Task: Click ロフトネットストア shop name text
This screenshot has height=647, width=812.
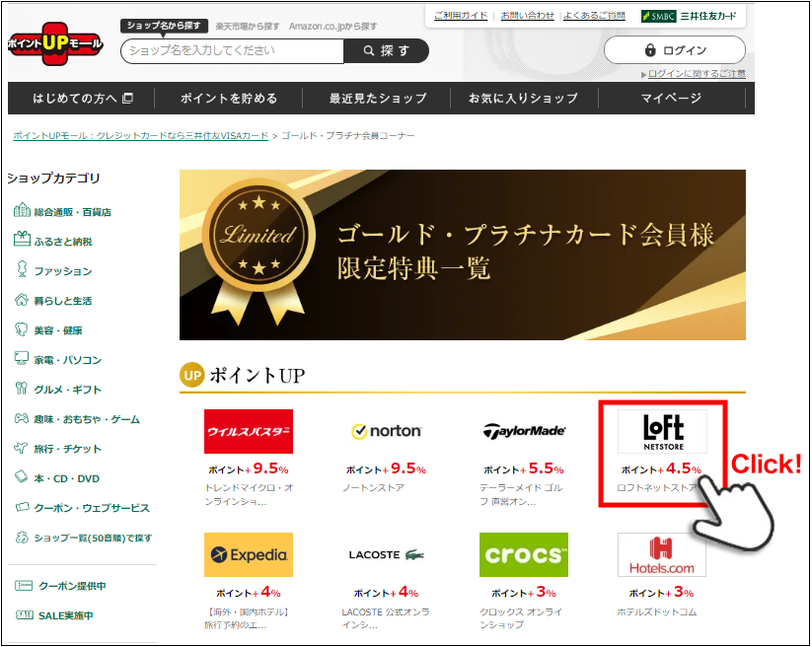Action: pyautogui.click(x=657, y=487)
